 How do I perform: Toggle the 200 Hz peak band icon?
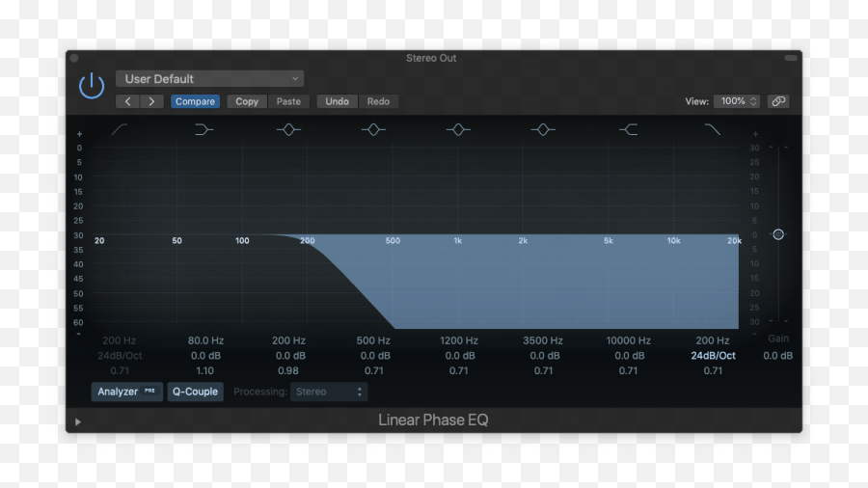pos(288,129)
